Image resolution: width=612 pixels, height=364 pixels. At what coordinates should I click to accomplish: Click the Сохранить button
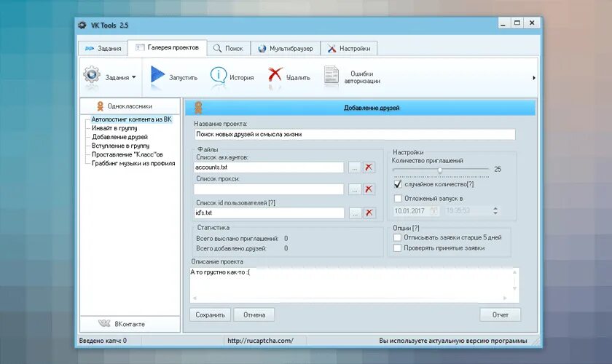click(x=210, y=314)
